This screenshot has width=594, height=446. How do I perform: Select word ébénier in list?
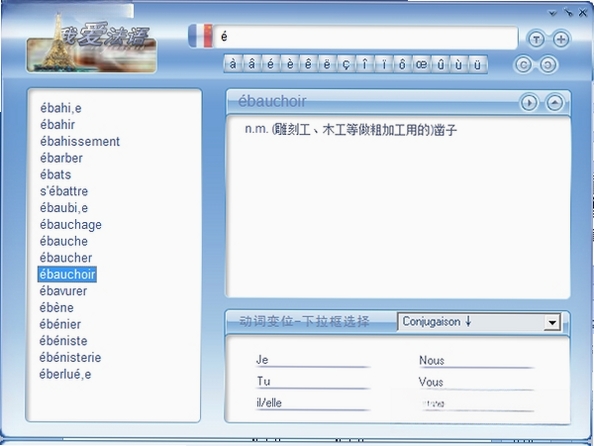(x=60, y=324)
